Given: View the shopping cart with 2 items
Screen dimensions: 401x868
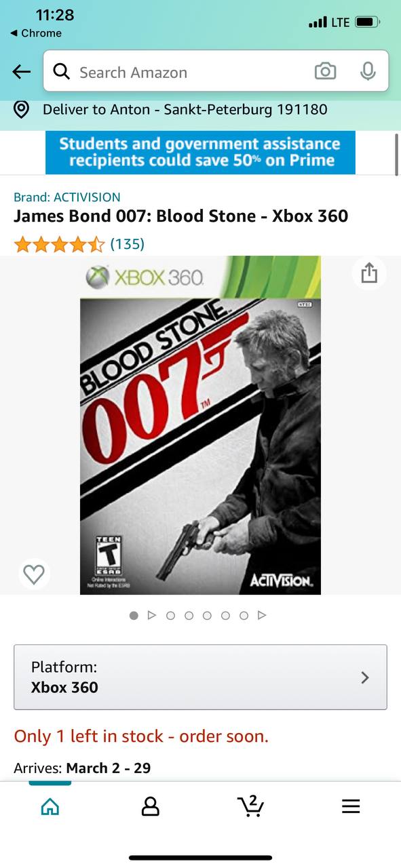Looking at the screenshot, I should coord(250,805).
